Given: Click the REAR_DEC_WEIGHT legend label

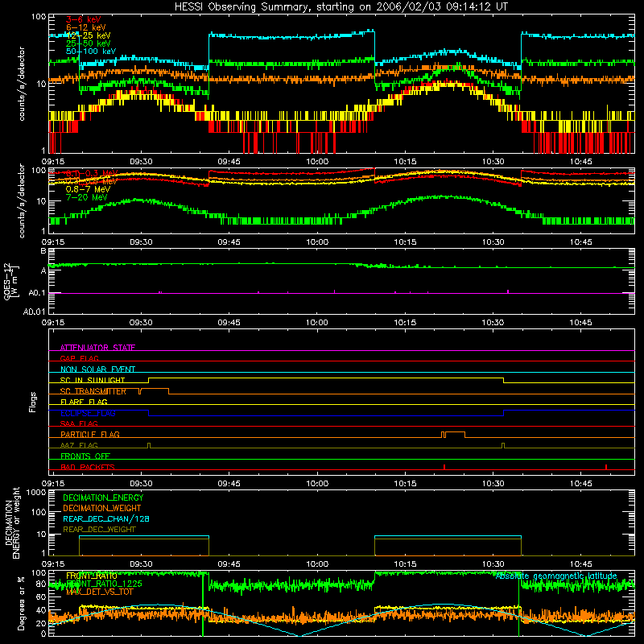Looking at the screenshot, I should coord(99,530).
